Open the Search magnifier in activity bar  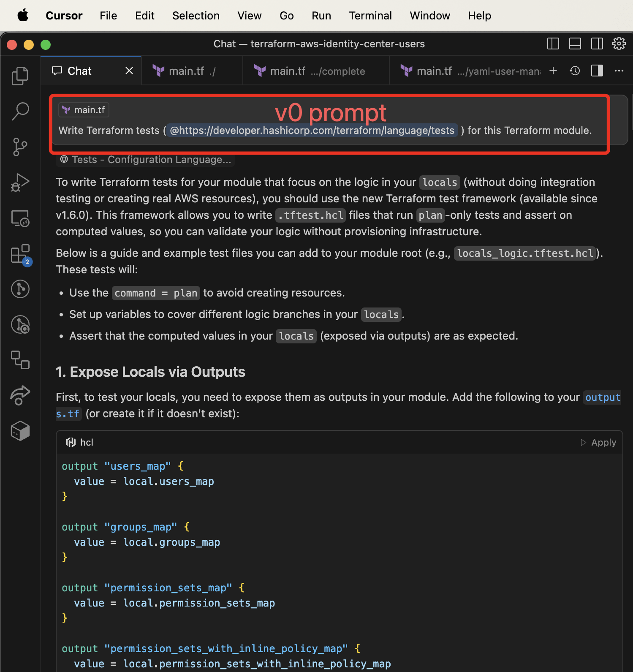(20, 112)
